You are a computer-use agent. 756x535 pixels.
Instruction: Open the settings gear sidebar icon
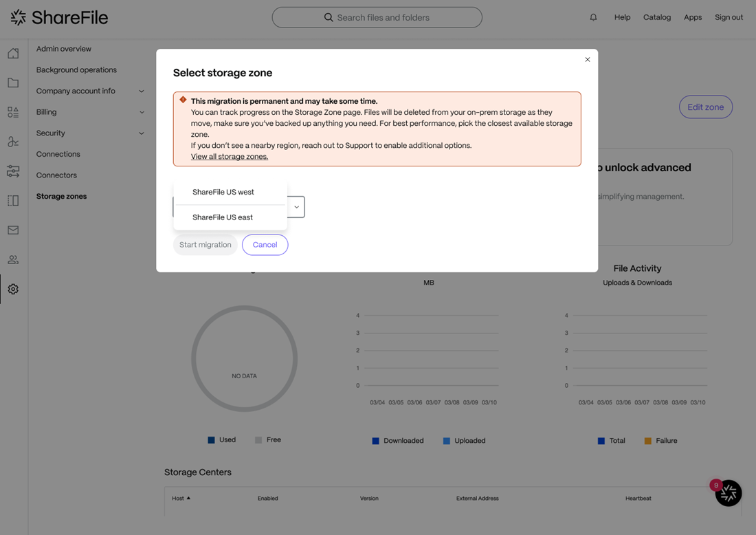14,289
